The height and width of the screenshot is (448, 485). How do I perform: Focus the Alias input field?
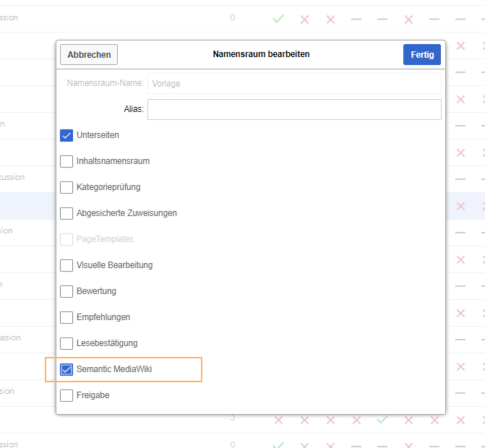pos(294,109)
